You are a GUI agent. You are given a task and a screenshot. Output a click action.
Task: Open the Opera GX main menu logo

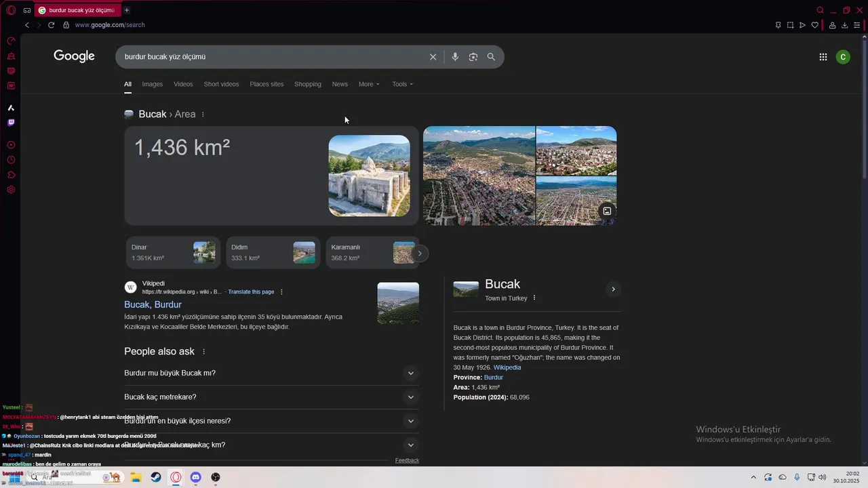(11, 10)
